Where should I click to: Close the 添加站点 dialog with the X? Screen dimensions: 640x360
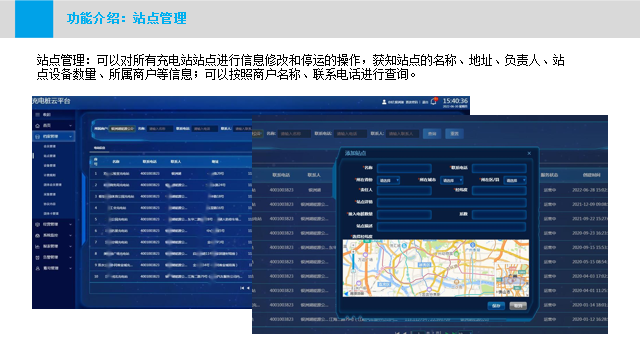tap(529, 153)
